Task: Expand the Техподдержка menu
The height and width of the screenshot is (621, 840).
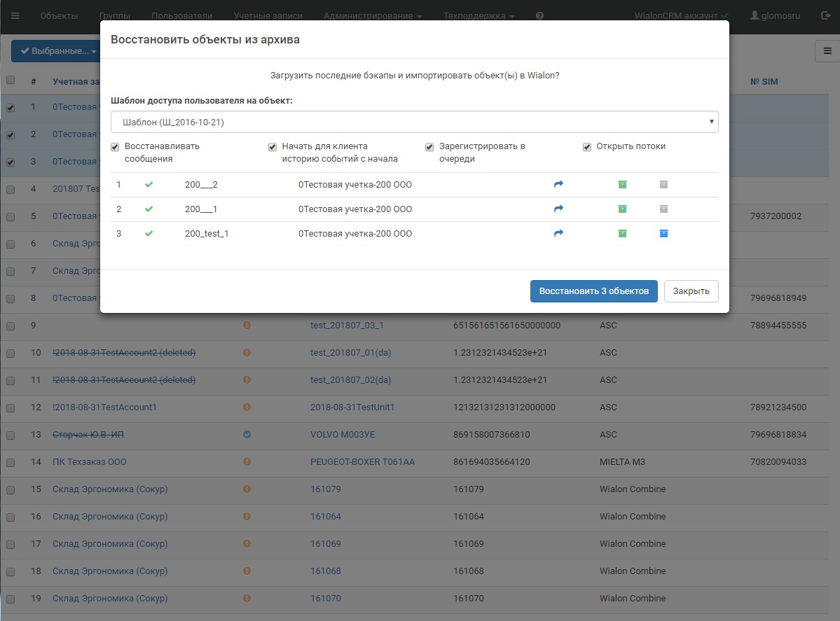Action: point(478,15)
